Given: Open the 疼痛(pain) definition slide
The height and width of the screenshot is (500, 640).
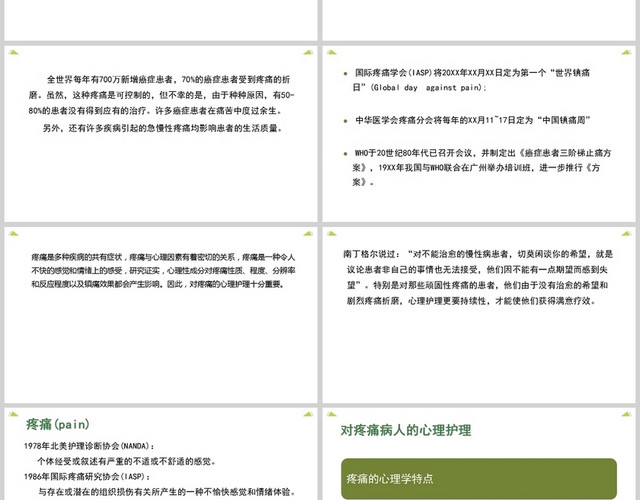Looking at the screenshot, I should tap(161, 454).
